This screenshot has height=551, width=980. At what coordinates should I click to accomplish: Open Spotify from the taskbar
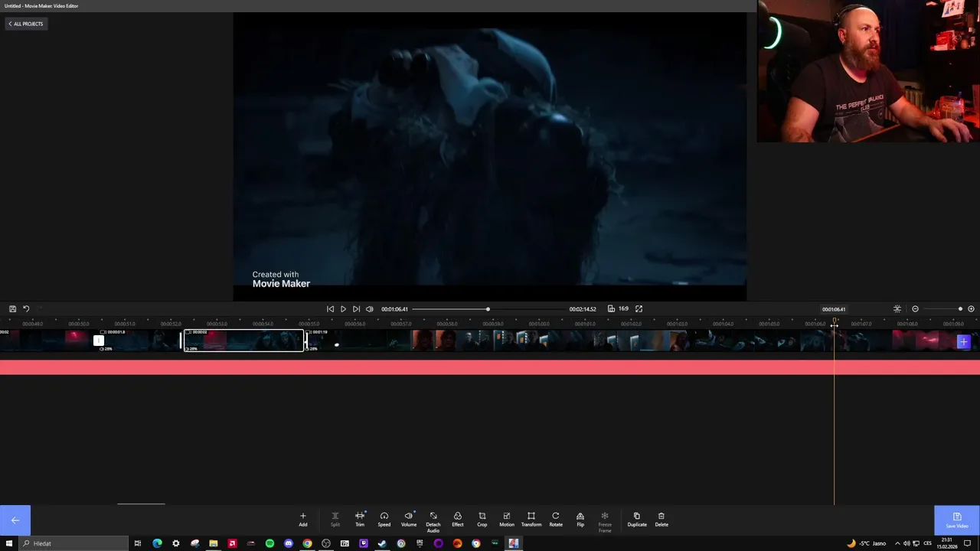coord(269,543)
